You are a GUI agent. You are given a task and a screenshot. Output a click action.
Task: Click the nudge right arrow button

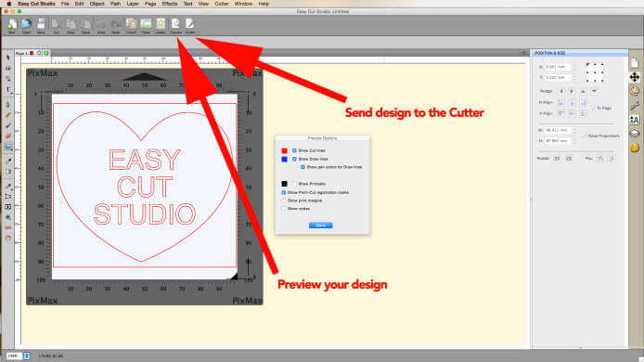click(x=572, y=91)
